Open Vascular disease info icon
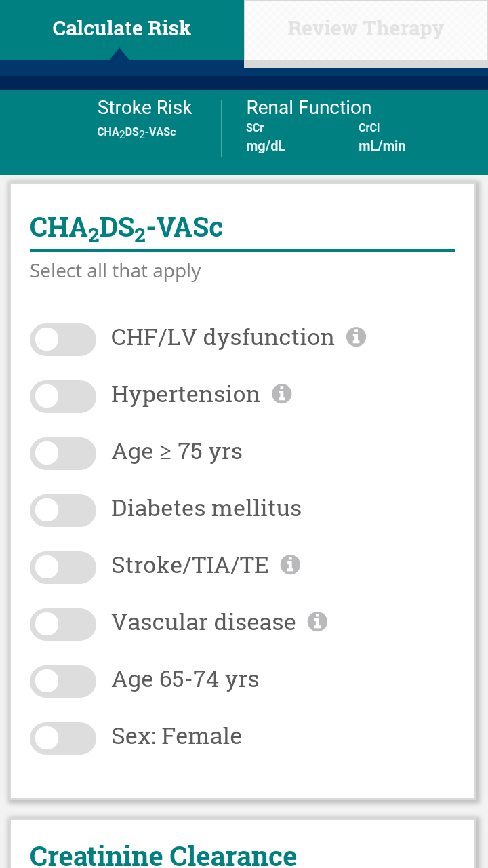Viewport: 488px width, 868px height. coord(317,621)
